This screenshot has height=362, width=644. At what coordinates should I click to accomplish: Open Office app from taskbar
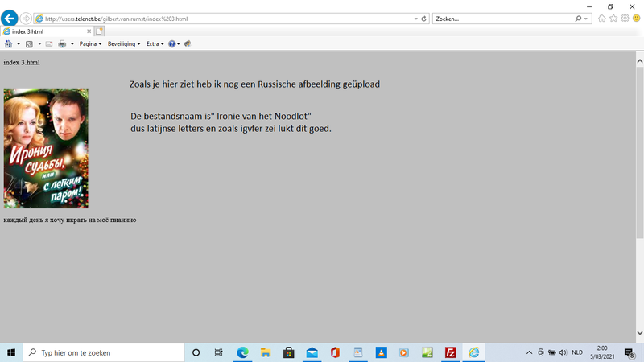click(335, 352)
